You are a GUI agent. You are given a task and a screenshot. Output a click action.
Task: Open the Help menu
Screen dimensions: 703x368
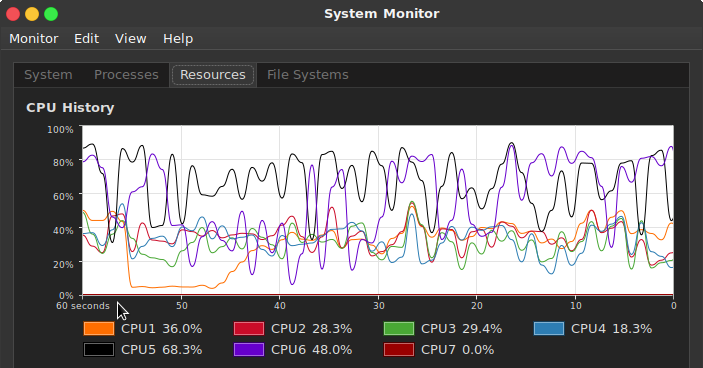(x=178, y=39)
